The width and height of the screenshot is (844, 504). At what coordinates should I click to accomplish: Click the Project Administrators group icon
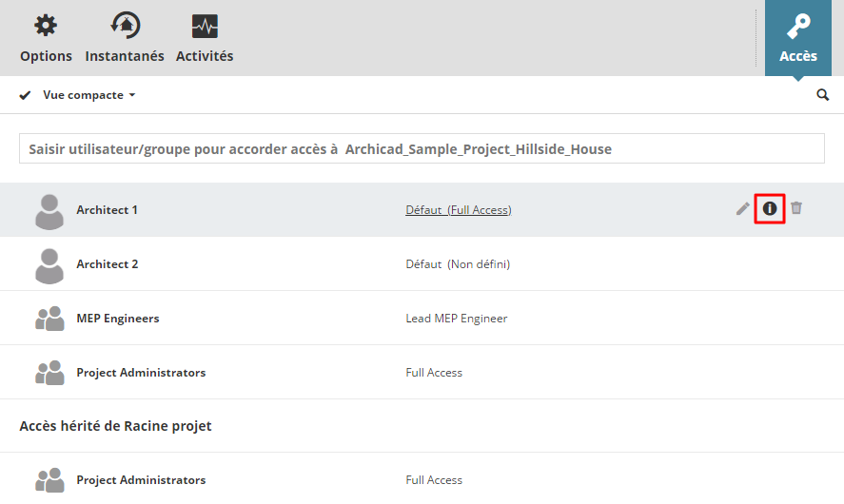[x=49, y=373]
